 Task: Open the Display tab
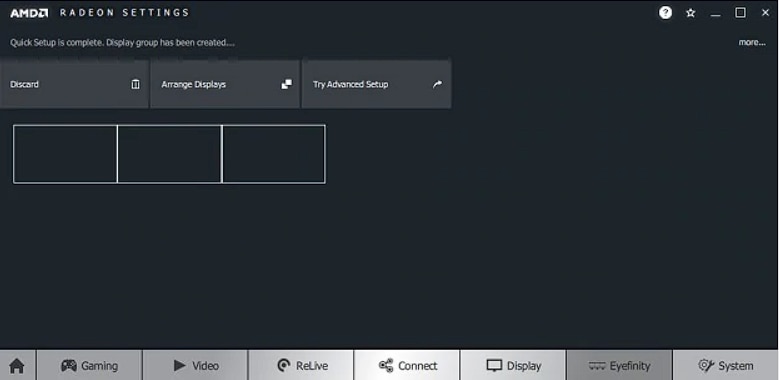[513, 366]
